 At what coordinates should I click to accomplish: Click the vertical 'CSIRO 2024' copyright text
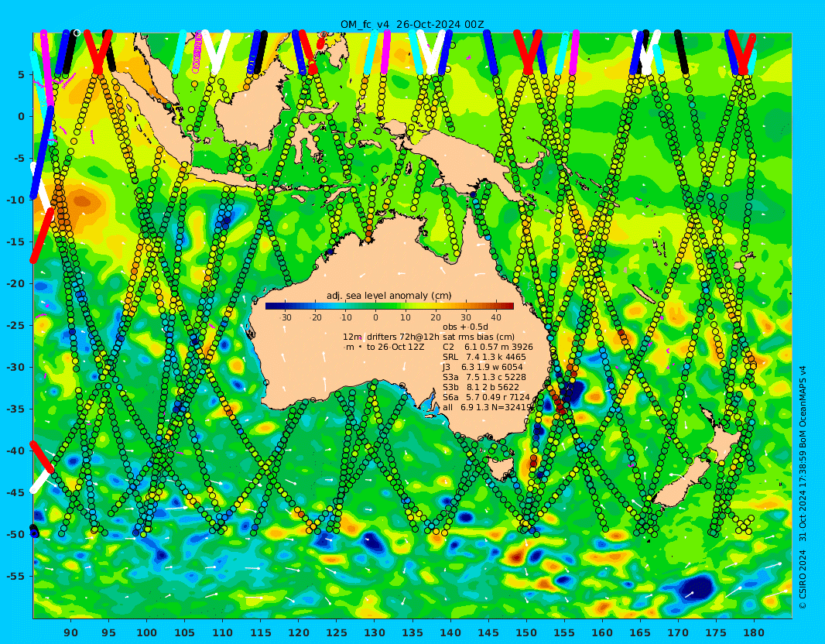tap(803, 580)
